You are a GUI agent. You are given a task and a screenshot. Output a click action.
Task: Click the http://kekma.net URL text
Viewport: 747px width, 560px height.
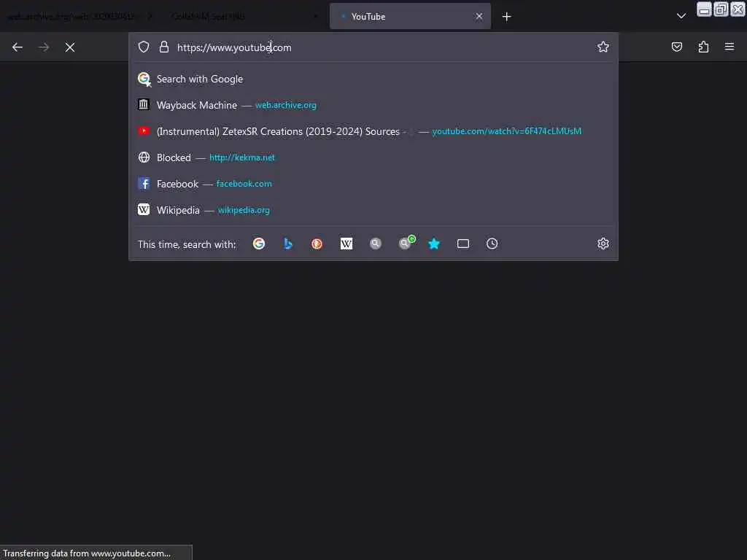point(242,157)
